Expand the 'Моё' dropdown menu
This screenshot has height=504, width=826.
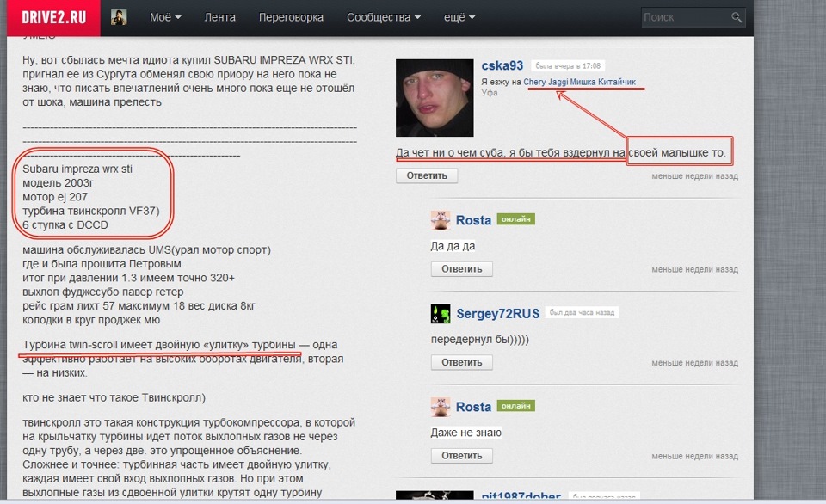tap(165, 17)
